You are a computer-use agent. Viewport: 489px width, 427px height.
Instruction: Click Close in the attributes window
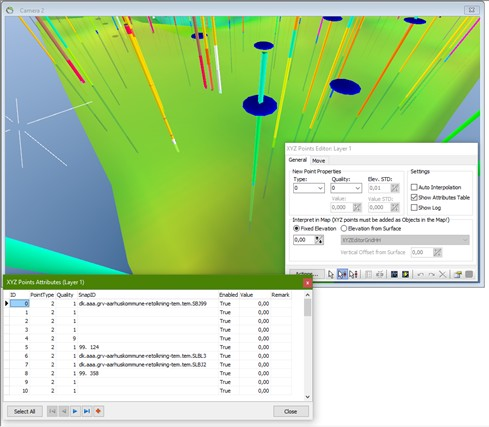coord(291,411)
